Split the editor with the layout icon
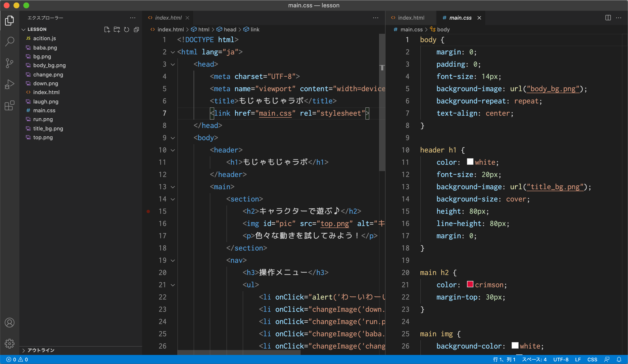This screenshot has width=628, height=364. coord(608,18)
